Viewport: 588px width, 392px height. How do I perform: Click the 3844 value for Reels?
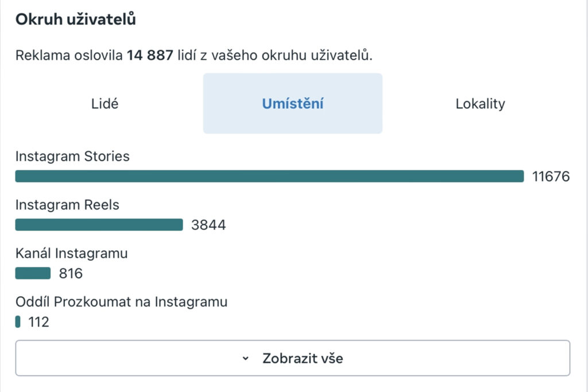(x=208, y=225)
